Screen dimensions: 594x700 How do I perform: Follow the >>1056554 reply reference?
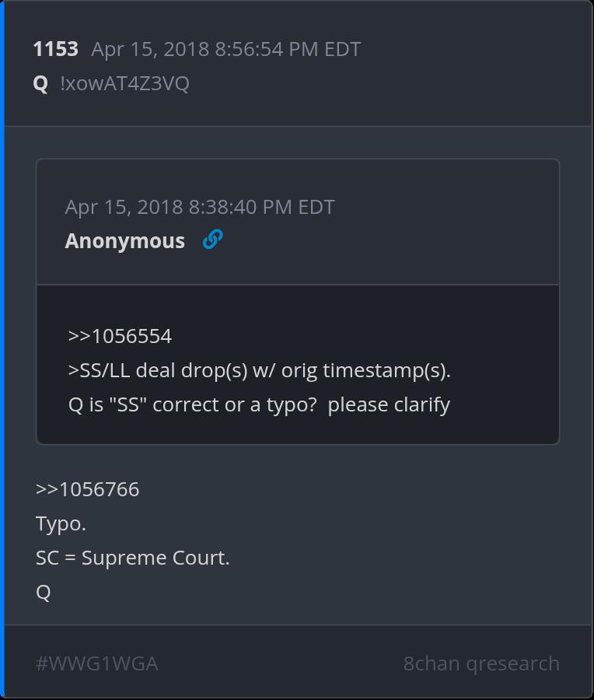(x=120, y=336)
